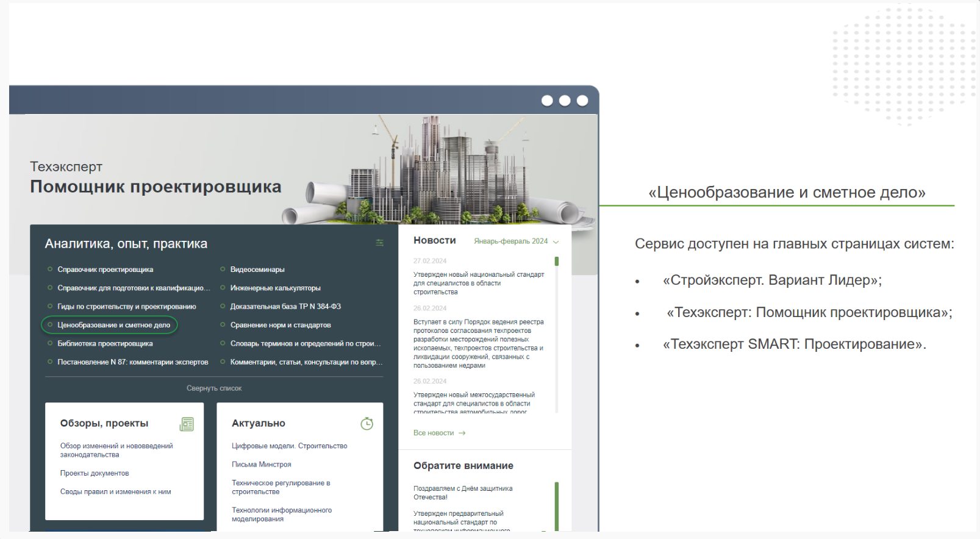Screen dimensions: 980x539
Task: Click the newspaper icon in Обзоры, проекты
Action: [187, 424]
